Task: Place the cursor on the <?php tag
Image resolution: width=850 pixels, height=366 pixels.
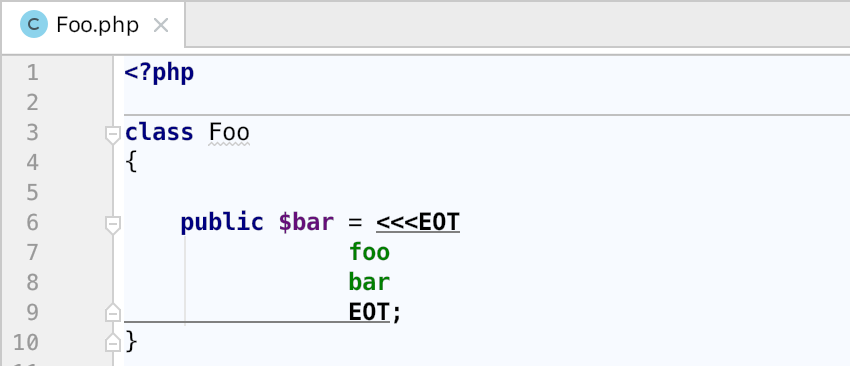Action: (x=159, y=73)
